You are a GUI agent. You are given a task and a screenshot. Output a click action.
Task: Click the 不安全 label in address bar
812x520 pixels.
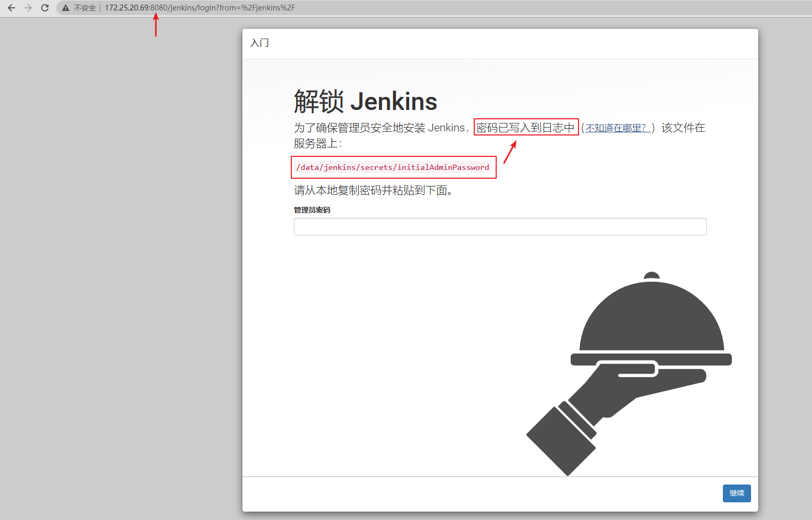point(85,8)
